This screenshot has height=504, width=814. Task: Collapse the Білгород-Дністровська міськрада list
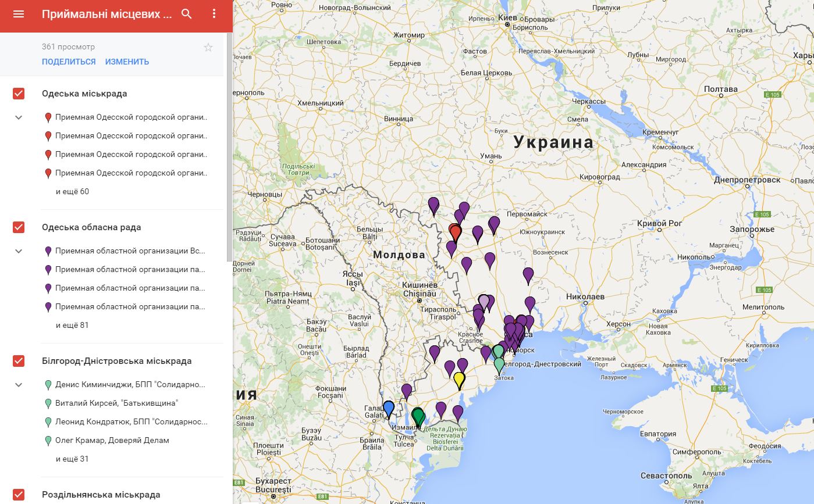19,385
